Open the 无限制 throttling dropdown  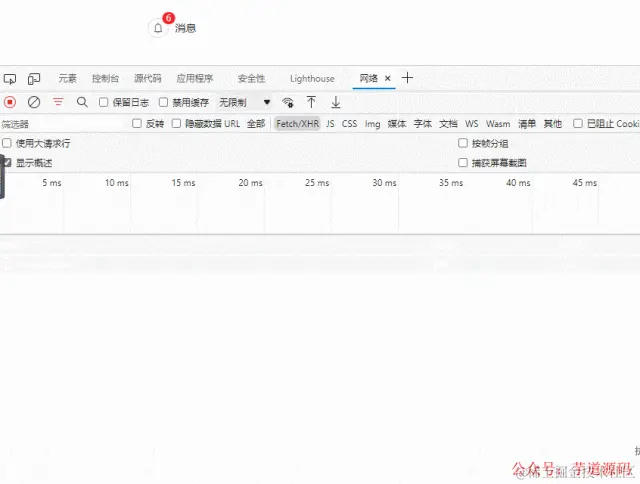pos(244,102)
